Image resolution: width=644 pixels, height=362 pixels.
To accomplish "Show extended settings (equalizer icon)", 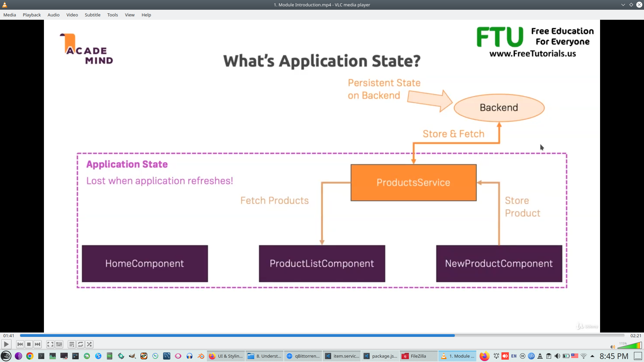I will point(59,344).
